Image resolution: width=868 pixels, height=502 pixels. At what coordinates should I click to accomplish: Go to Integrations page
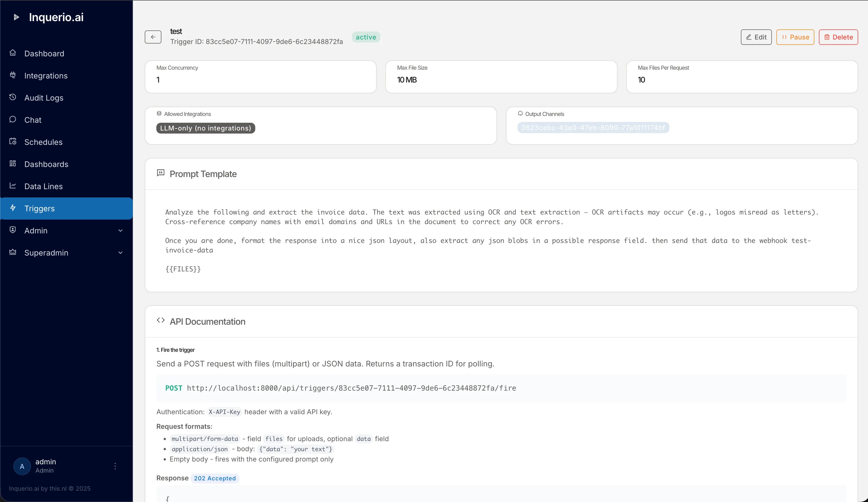[66, 75]
